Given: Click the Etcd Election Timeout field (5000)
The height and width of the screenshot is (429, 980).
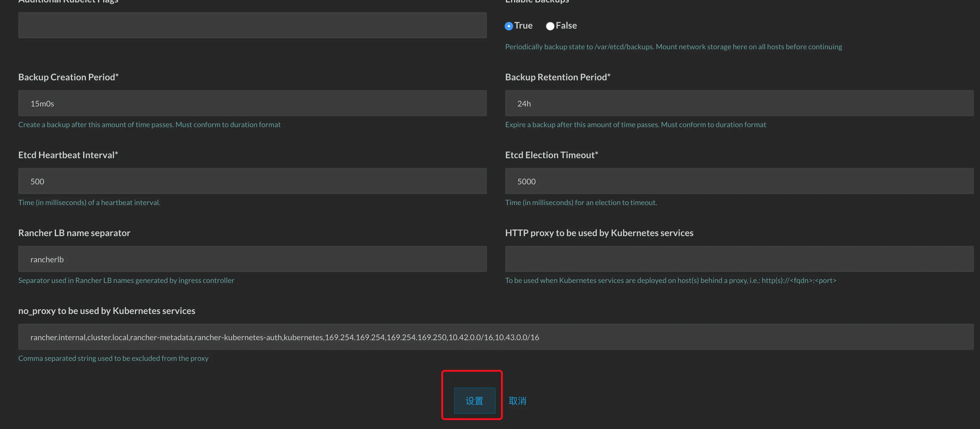Looking at the screenshot, I should pos(739,181).
